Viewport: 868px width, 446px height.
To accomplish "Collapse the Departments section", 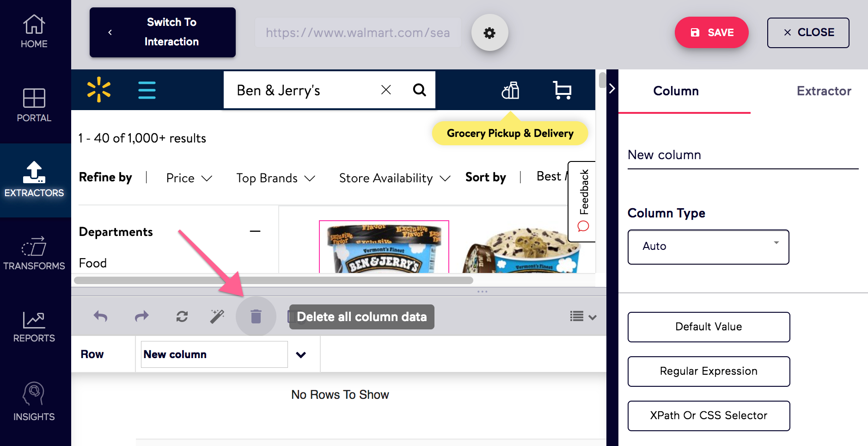I will pyautogui.click(x=255, y=231).
